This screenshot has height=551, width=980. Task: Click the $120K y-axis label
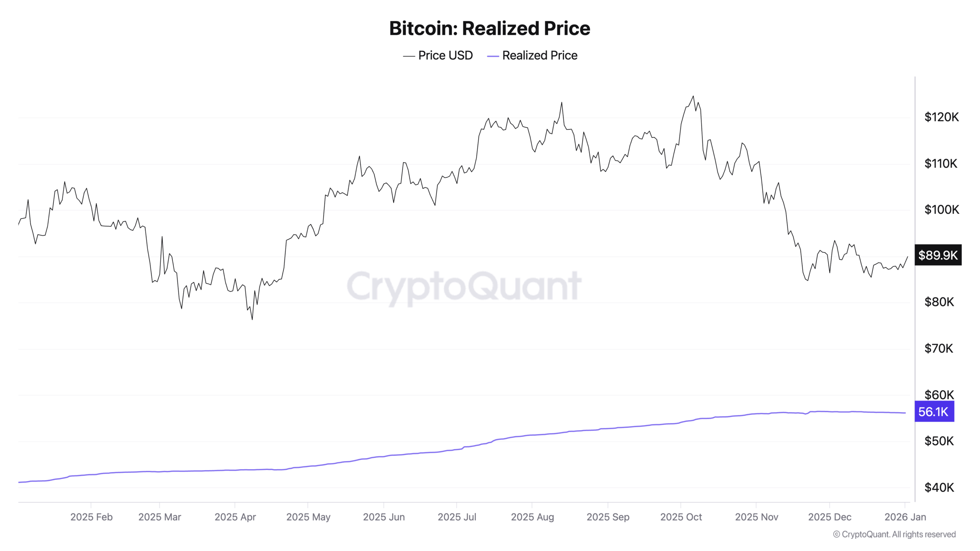941,117
